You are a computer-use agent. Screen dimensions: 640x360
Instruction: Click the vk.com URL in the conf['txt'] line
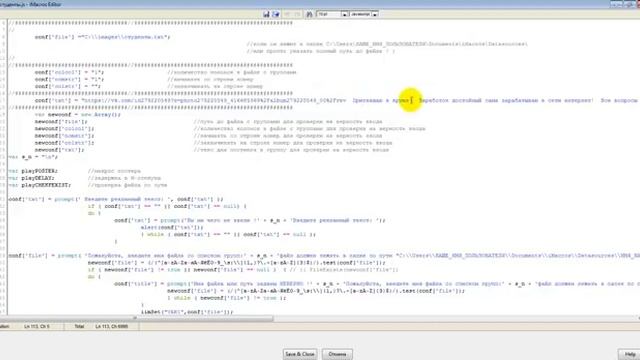[x=214, y=100]
